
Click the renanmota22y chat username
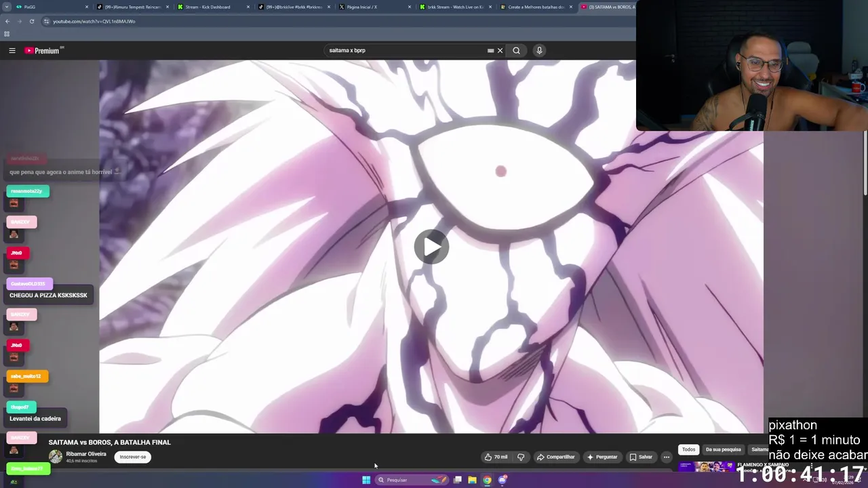pos(26,191)
